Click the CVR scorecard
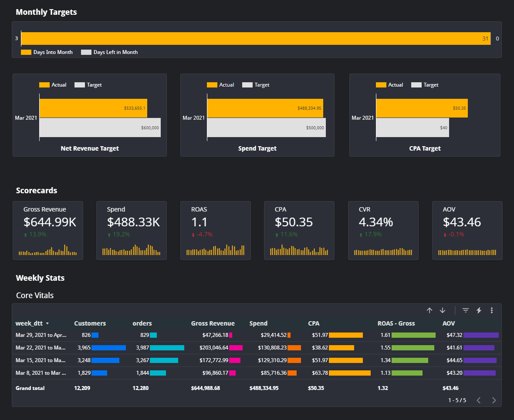This screenshot has width=514, height=420. tap(383, 230)
